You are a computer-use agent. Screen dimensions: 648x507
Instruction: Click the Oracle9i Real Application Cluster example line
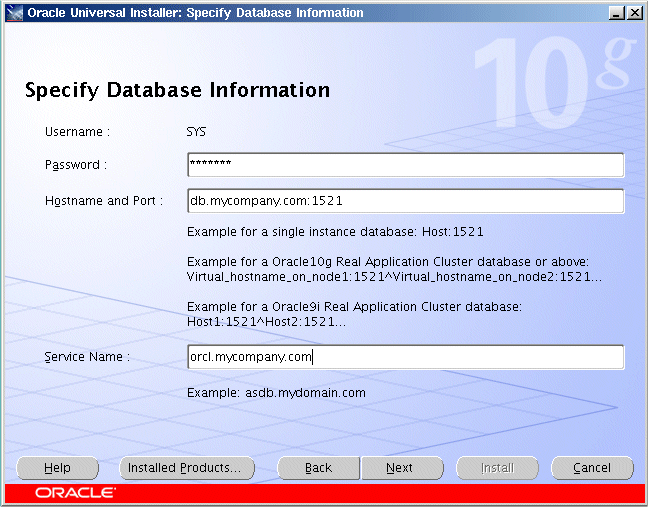click(x=354, y=307)
